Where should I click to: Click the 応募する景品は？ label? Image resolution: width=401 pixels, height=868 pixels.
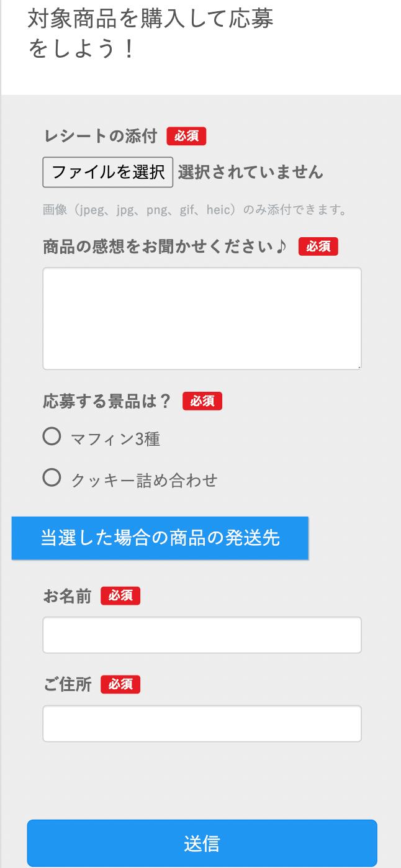pyautogui.click(x=107, y=401)
